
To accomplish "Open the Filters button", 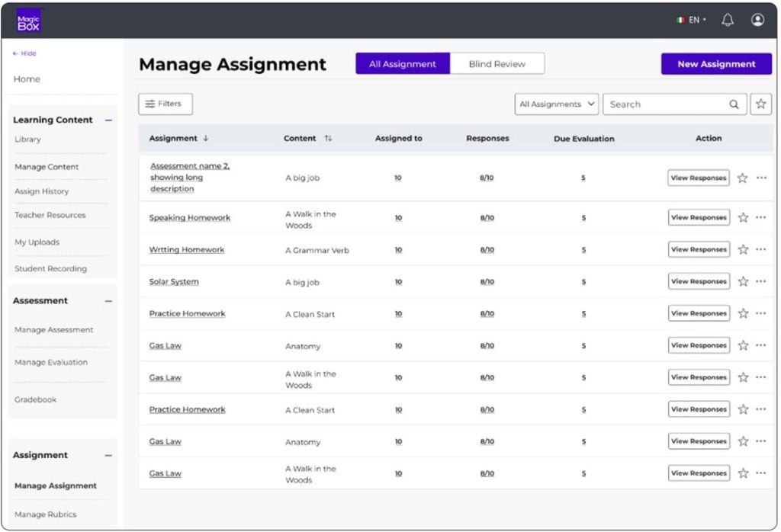I will (x=166, y=104).
